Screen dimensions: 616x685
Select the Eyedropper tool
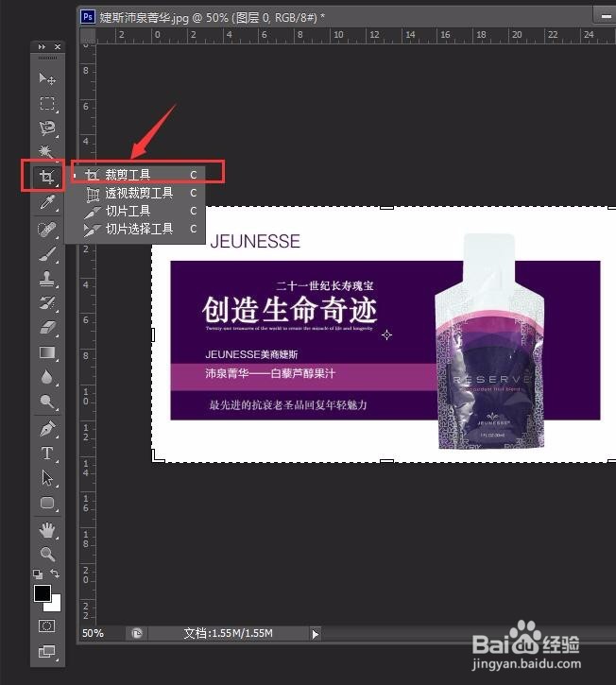47,203
